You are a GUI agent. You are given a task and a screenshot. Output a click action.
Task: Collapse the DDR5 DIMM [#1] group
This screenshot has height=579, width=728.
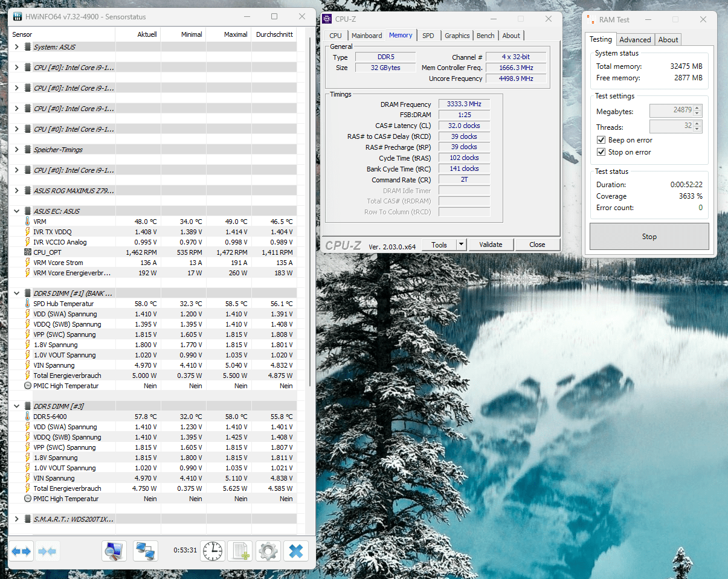tap(17, 293)
